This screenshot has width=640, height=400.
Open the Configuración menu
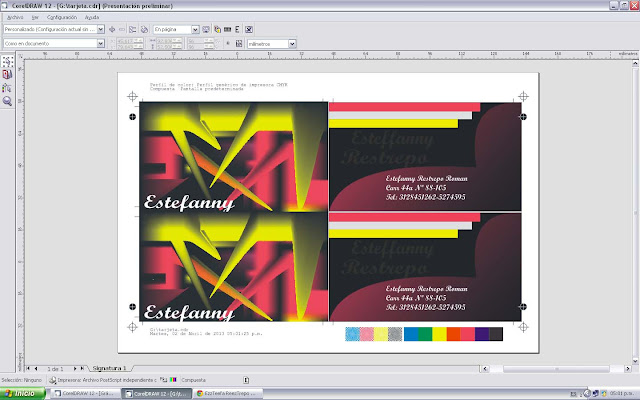[x=62, y=17]
